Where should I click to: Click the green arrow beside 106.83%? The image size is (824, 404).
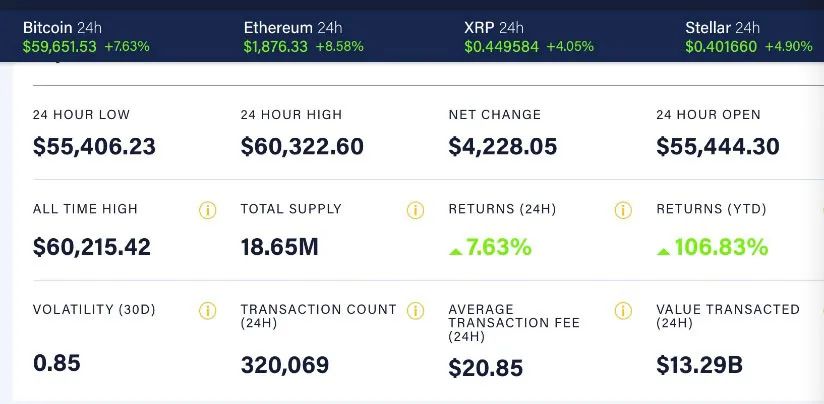tap(664, 250)
